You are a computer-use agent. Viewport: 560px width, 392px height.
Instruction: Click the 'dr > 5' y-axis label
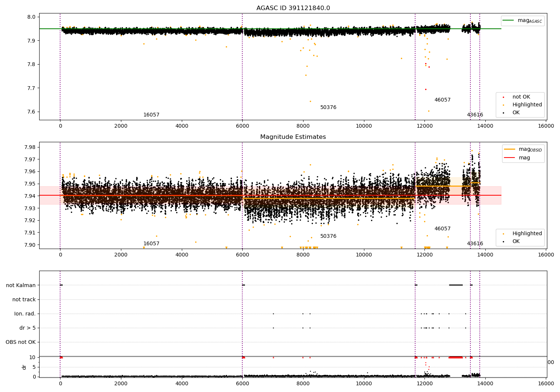(x=28, y=328)
